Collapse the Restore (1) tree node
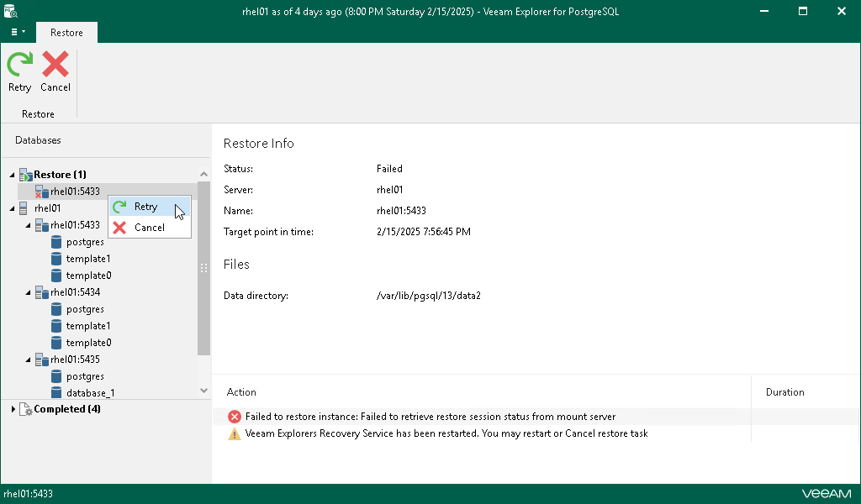The height and width of the screenshot is (504, 861). pos(12,175)
